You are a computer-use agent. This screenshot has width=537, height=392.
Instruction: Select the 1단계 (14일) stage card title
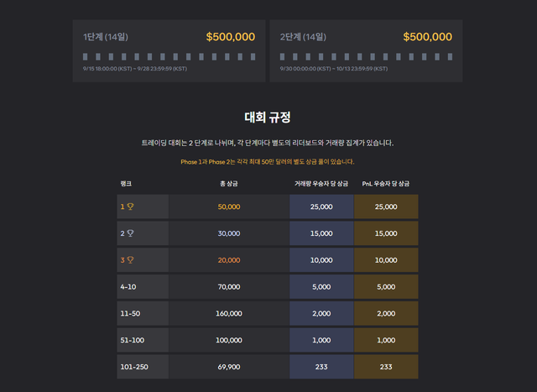click(105, 38)
